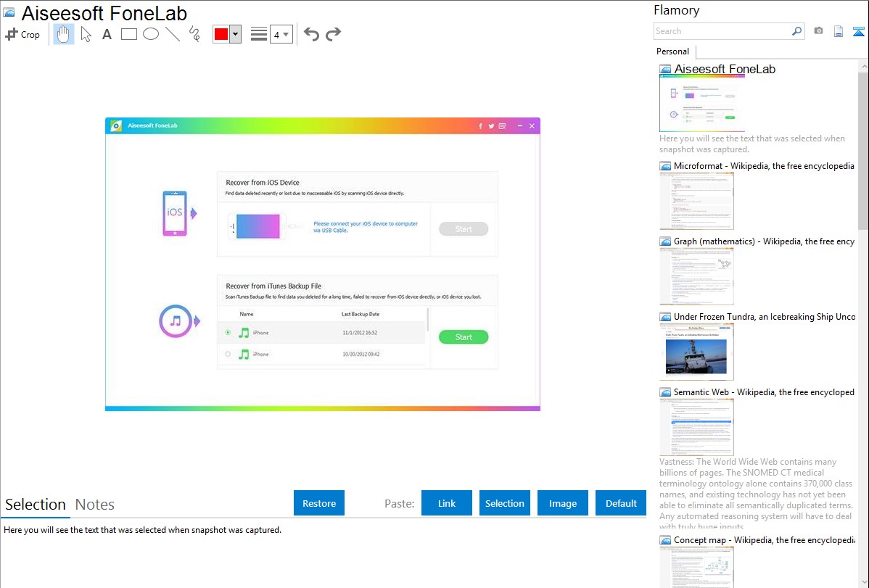Click the line thickness lines icon
869x588 pixels.
tap(259, 34)
